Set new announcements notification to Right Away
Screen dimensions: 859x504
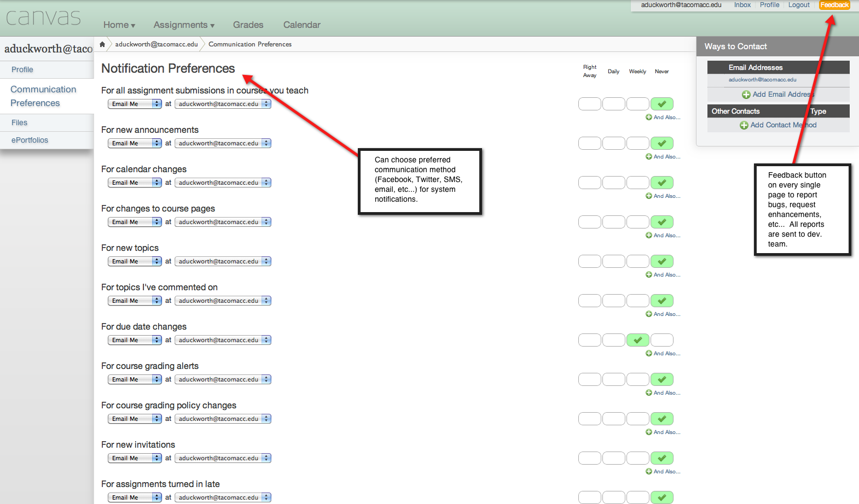(589, 143)
